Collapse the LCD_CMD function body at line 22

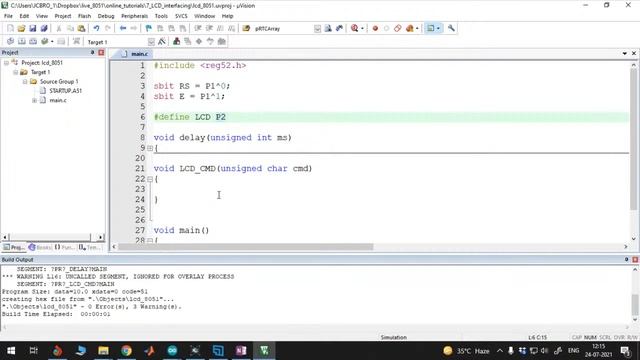[150, 179]
